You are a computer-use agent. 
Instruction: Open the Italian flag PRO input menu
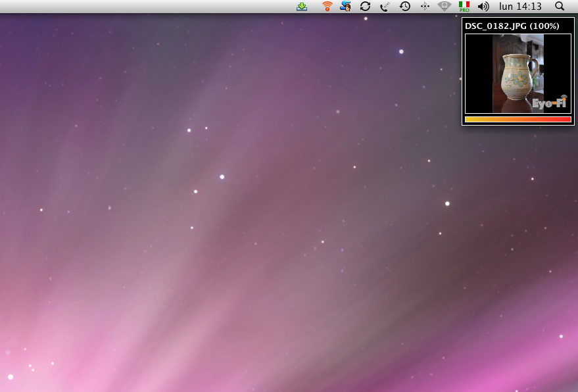[x=464, y=7]
